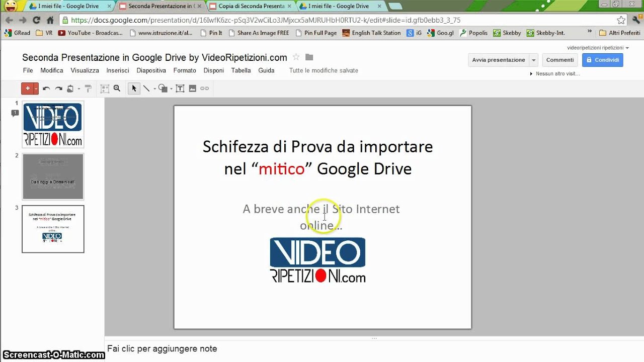Click the bookmark star in address bar
This screenshot has width=644, height=362.
point(621,21)
